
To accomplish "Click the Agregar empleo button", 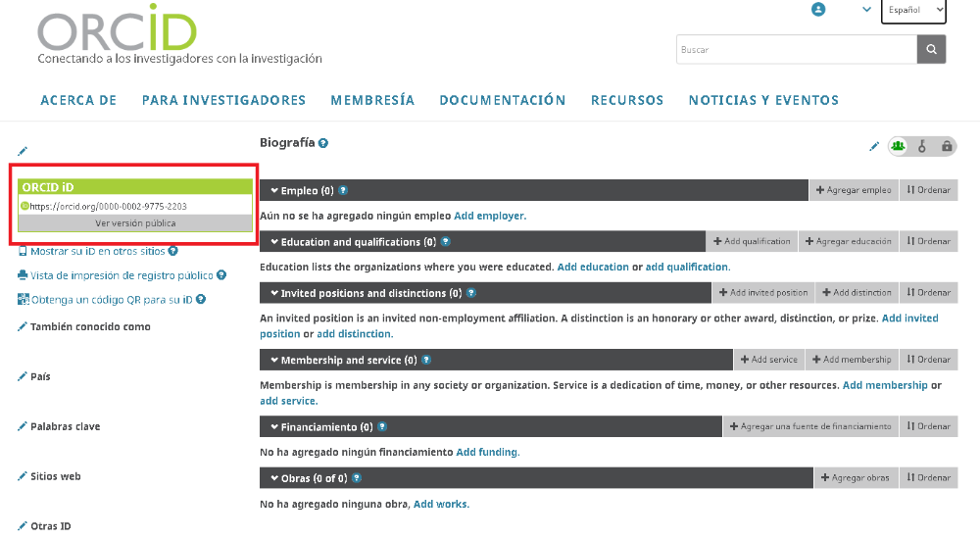I will click(x=854, y=190).
